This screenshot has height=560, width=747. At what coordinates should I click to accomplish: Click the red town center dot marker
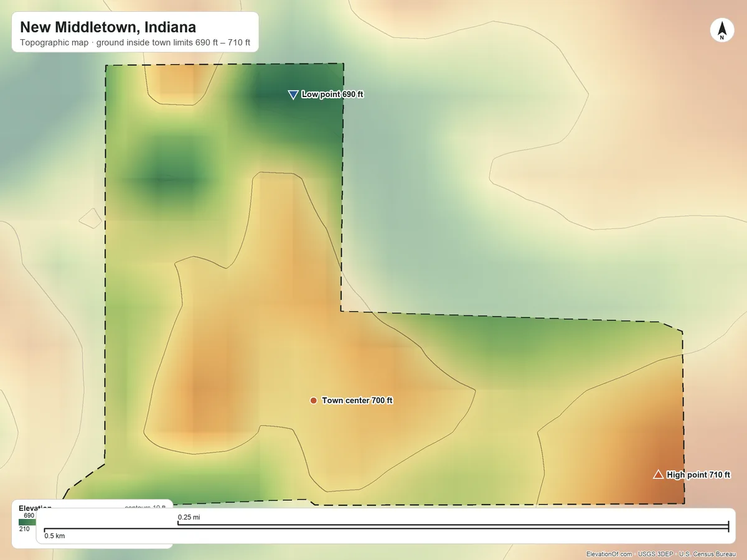(x=313, y=400)
